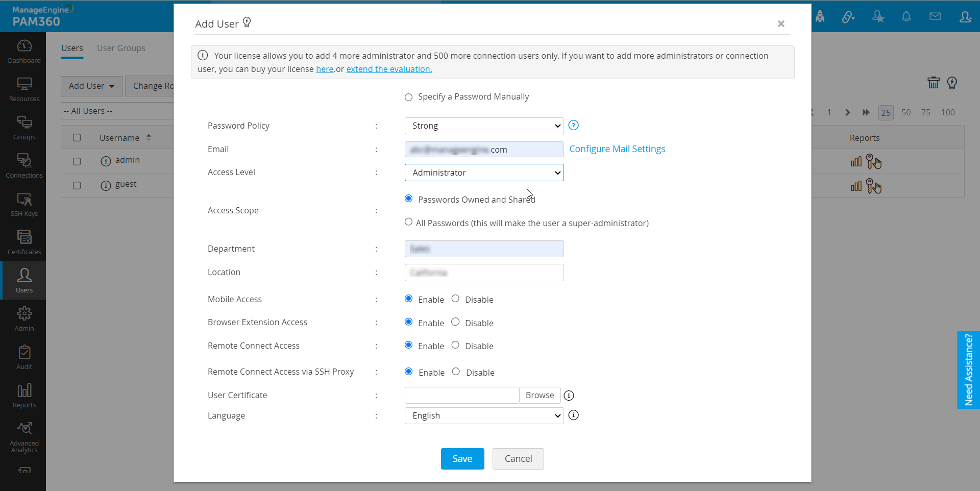The width and height of the screenshot is (980, 491).
Task: Disable Mobile Access
Action: click(x=455, y=299)
